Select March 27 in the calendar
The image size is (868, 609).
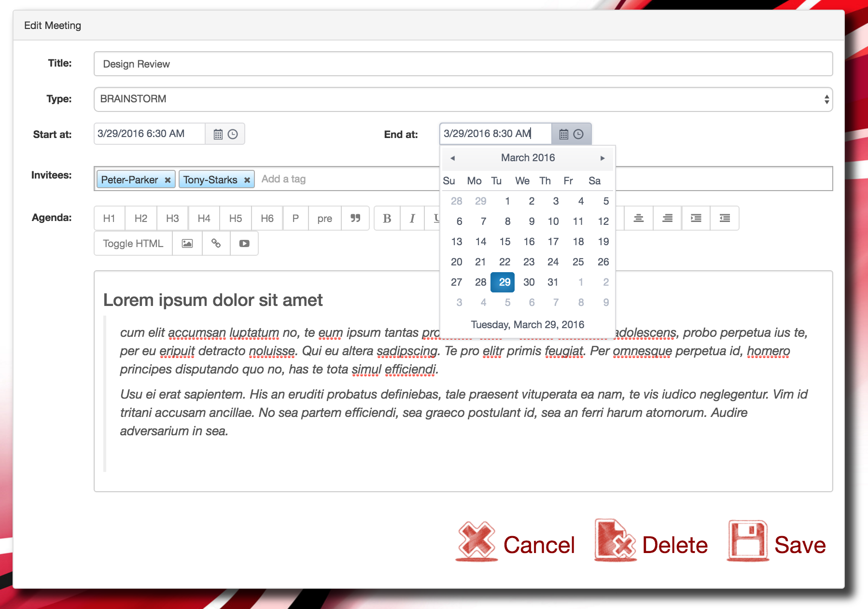pyautogui.click(x=457, y=282)
